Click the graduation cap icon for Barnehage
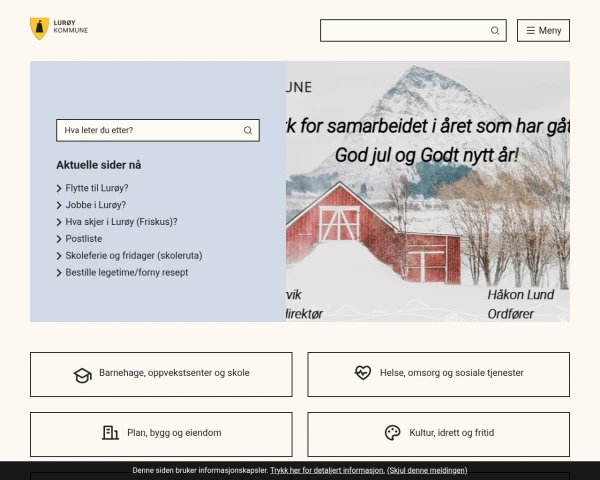The height and width of the screenshot is (480, 600). (x=82, y=374)
